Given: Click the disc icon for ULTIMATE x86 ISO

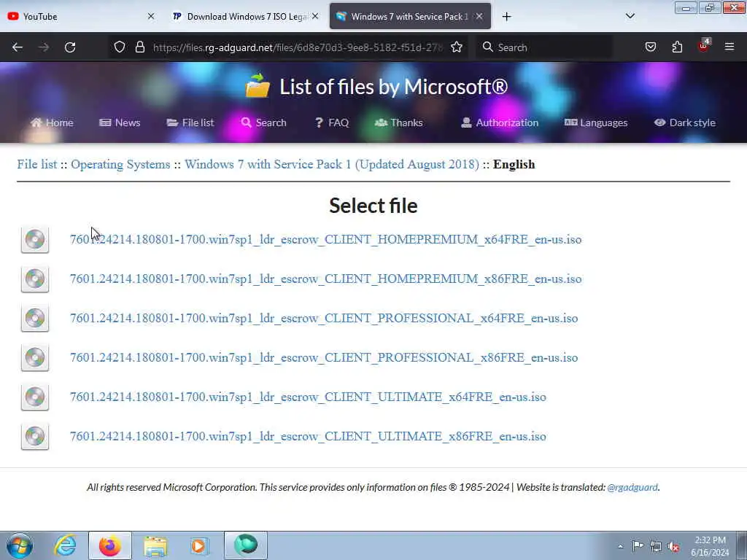Looking at the screenshot, I should click(x=35, y=436).
